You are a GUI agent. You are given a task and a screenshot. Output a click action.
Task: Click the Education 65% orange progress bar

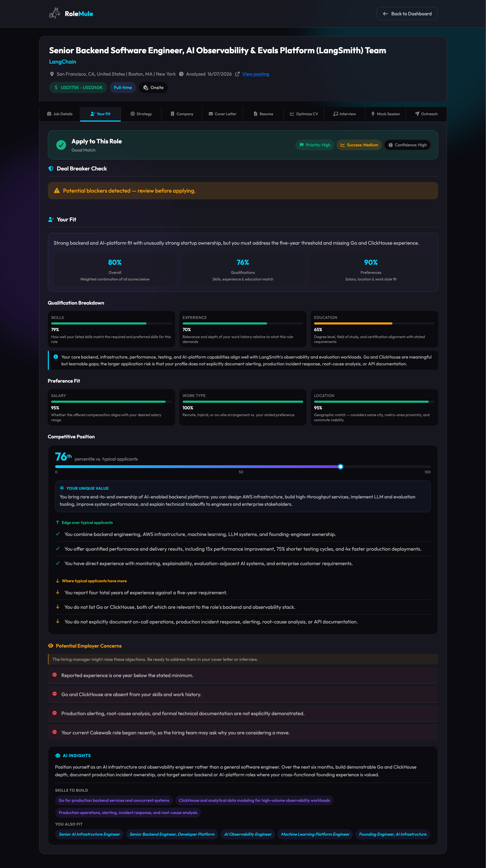point(374,323)
